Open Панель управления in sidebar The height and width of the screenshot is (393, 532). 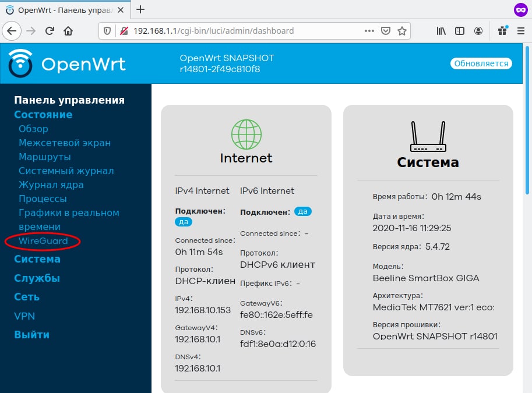pos(69,100)
